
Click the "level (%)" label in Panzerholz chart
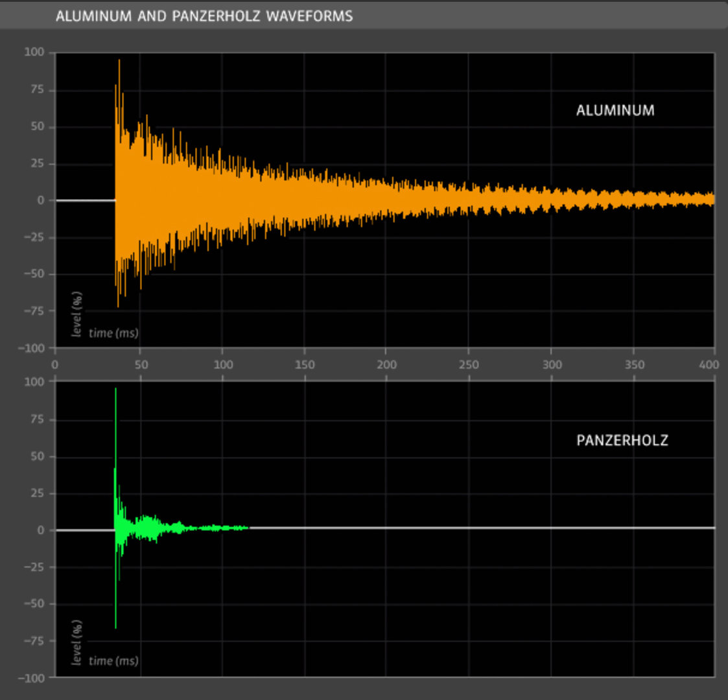click(x=77, y=643)
